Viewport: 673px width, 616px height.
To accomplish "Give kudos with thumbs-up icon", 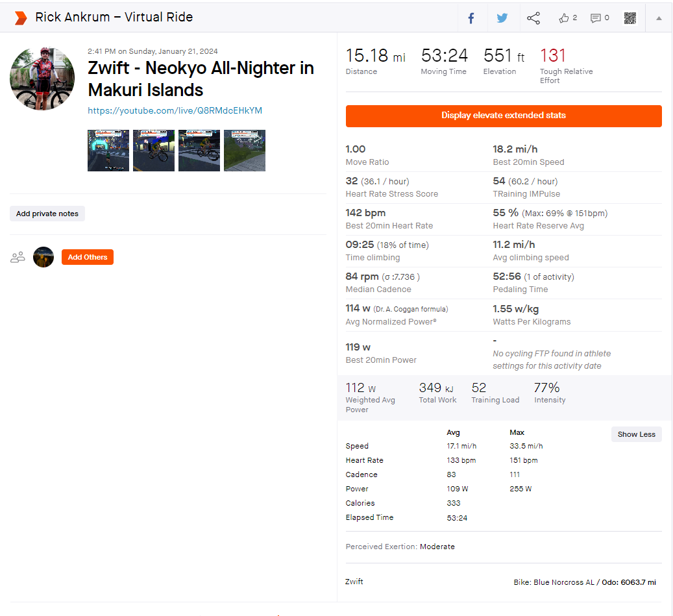I will point(563,18).
